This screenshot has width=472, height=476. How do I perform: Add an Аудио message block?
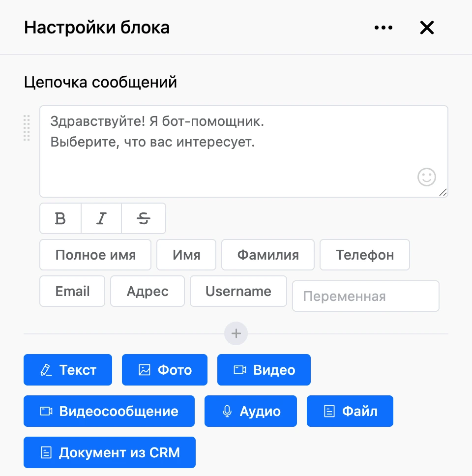pos(251,411)
